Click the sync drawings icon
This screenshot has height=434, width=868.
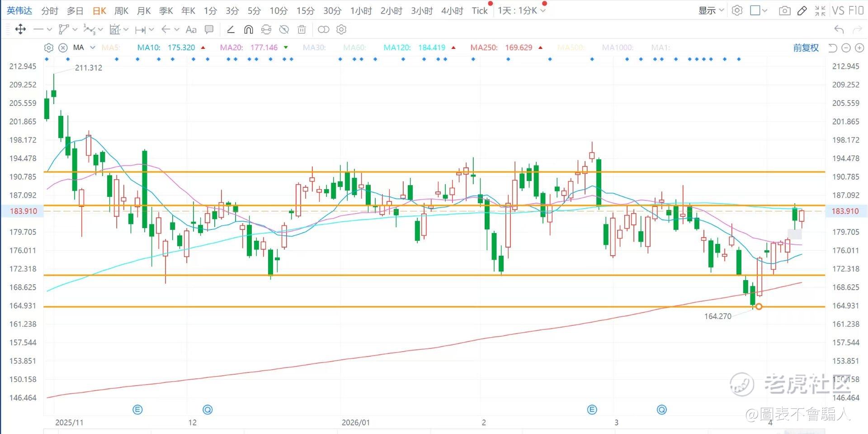(266, 29)
